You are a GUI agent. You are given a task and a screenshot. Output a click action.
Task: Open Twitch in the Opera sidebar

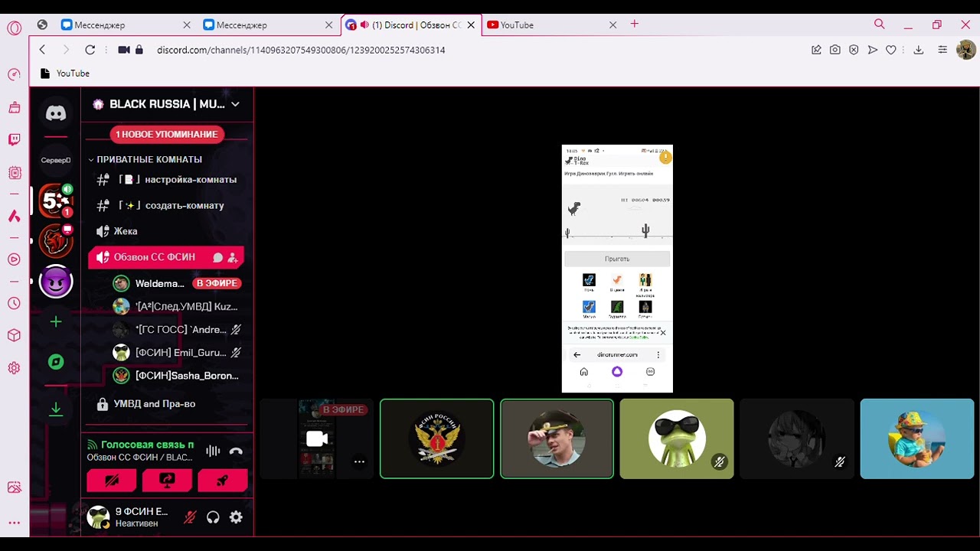(14, 139)
